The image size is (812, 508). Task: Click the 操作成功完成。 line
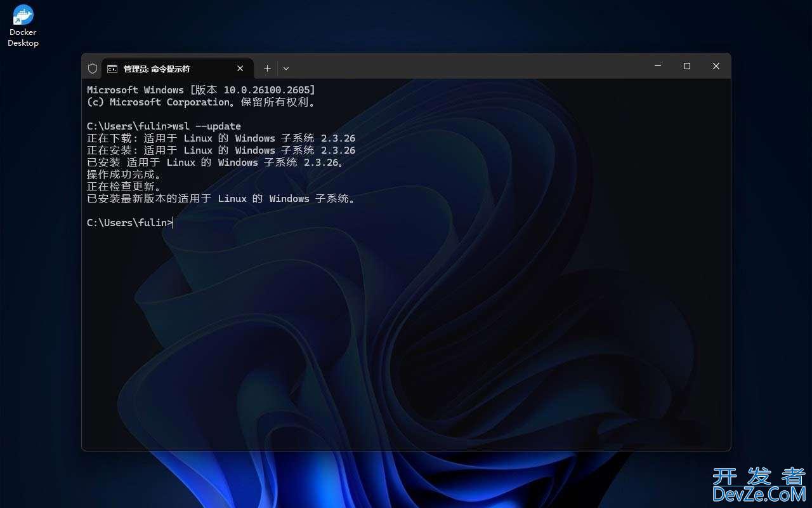(124, 175)
